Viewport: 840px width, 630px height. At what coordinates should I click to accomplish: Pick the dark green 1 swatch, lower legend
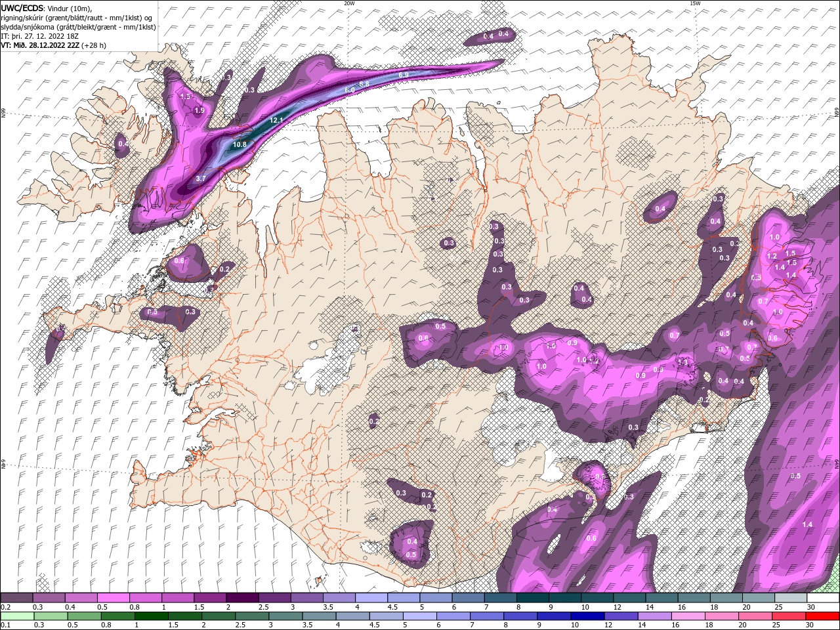click(151, 616)
